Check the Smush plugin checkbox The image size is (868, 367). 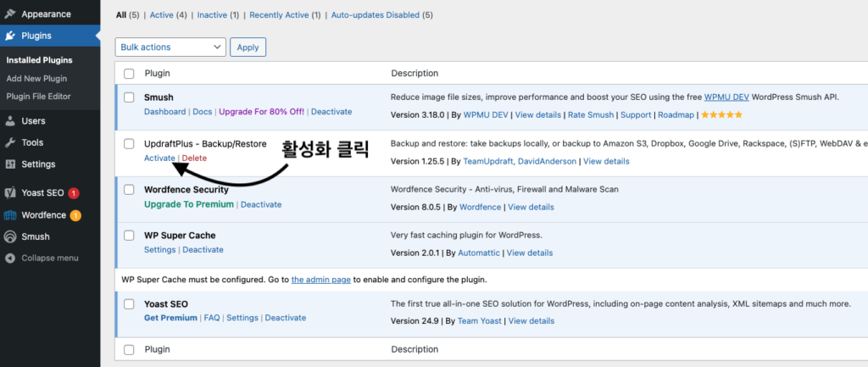(129, 97)
